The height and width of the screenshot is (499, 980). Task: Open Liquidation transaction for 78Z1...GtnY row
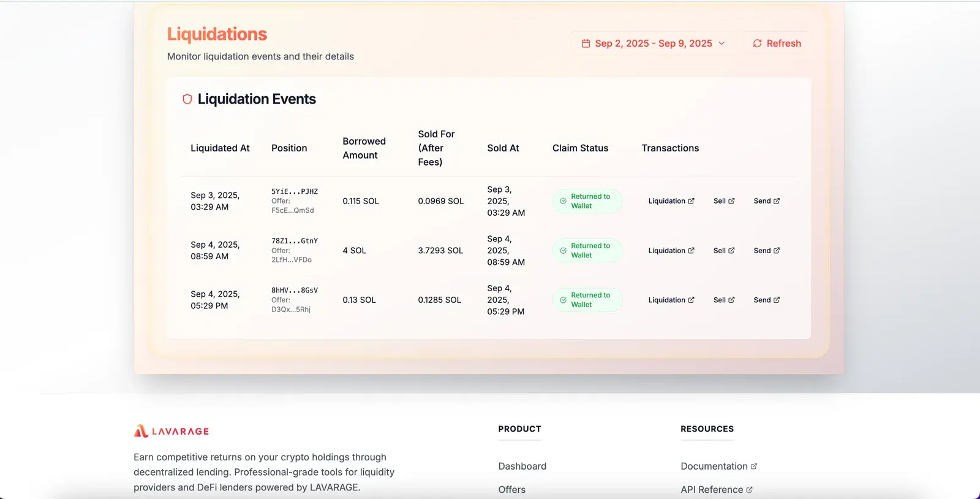pos(671,251)
